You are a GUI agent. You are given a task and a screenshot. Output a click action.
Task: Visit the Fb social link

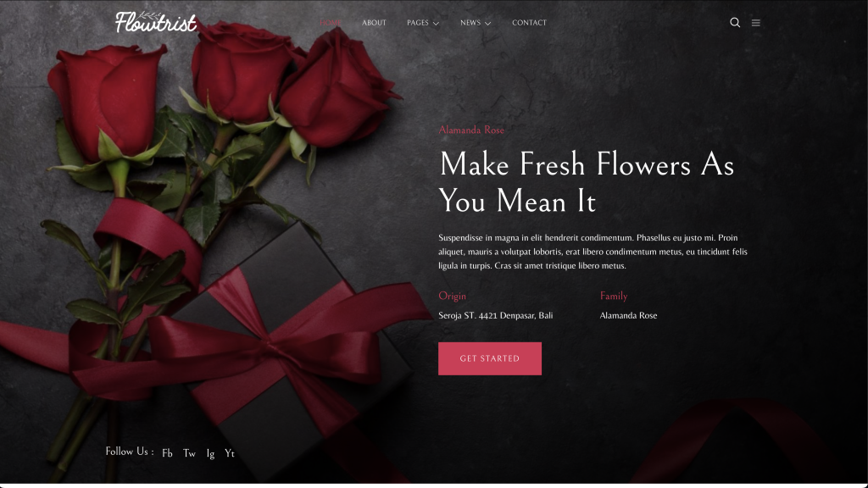[x=167, y=453]
